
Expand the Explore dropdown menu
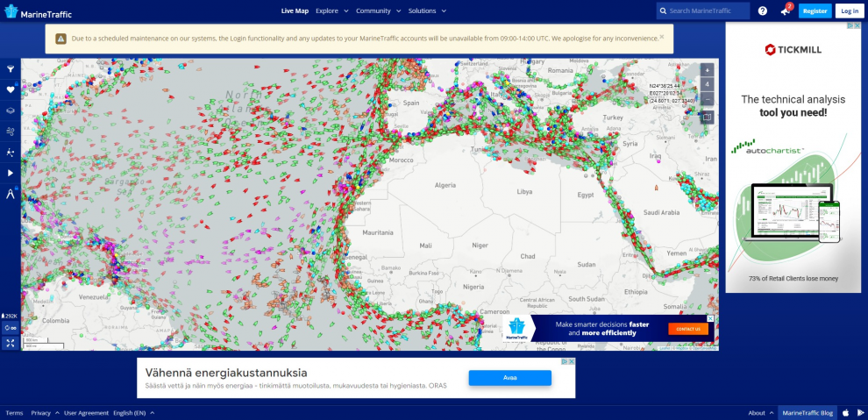332,11
